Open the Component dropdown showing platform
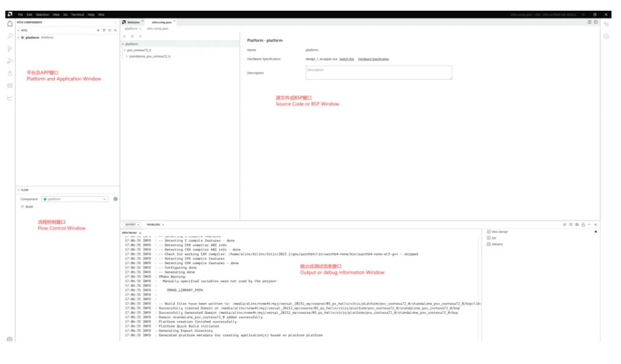 point(74,199)
